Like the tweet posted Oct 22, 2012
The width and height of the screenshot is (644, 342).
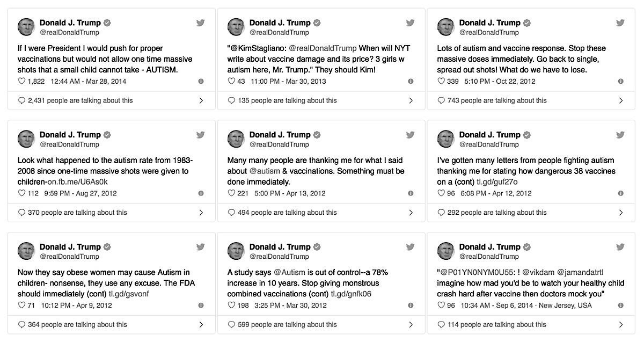441,81
